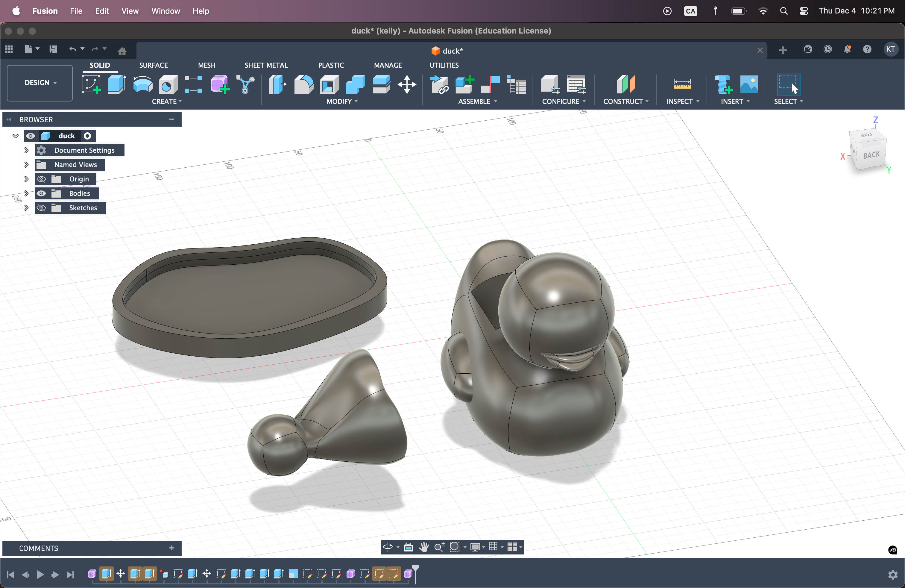Click the timeline Play button
The image size is (905, 588).
pos(40,574)
